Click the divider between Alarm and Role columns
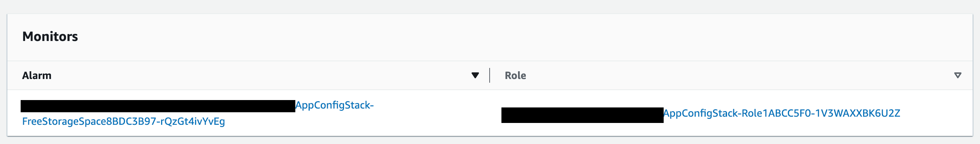This screenshot has height=144, width=980. coord(490,75)
